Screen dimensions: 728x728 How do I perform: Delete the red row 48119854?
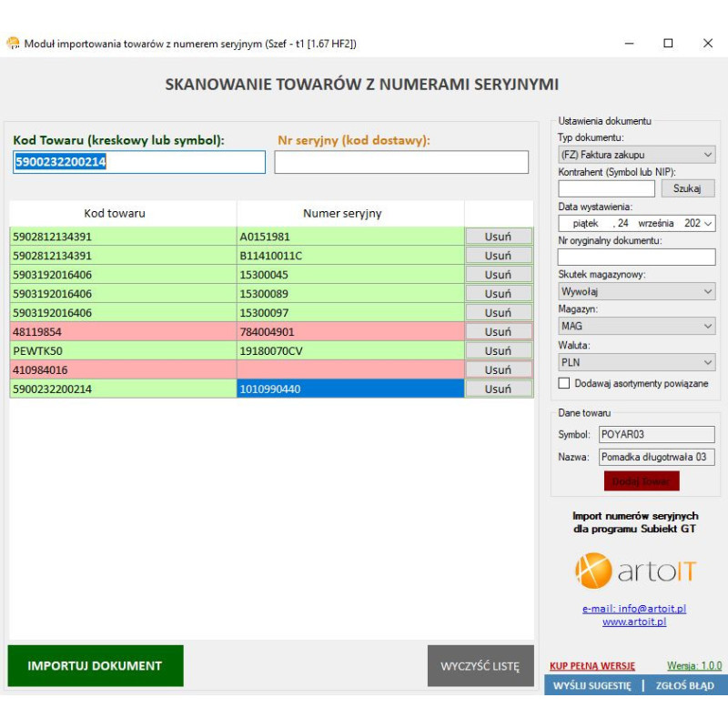(x=498, y=332)
